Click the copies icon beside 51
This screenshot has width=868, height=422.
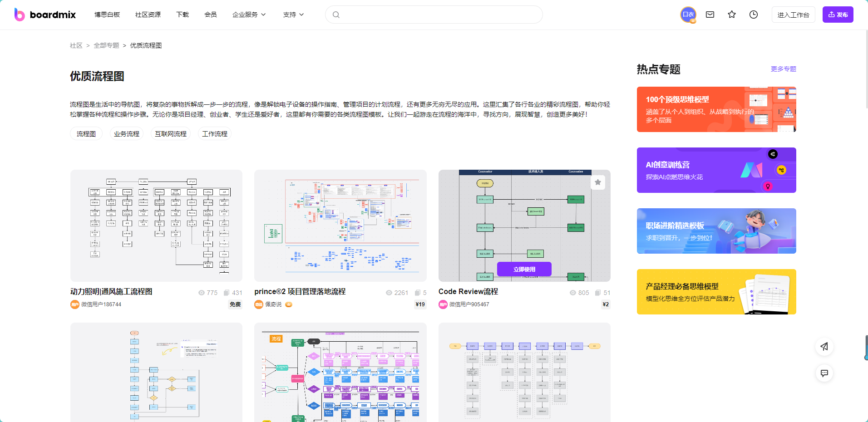(x=598, y=293)
